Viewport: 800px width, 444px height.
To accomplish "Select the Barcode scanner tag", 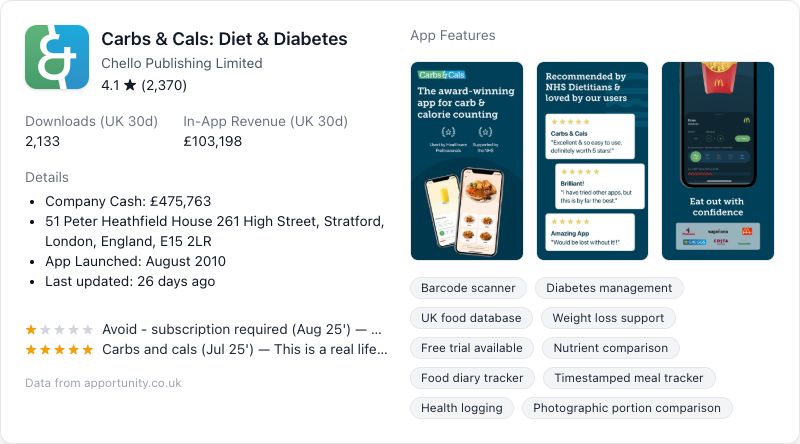I will tap(468, 288).
